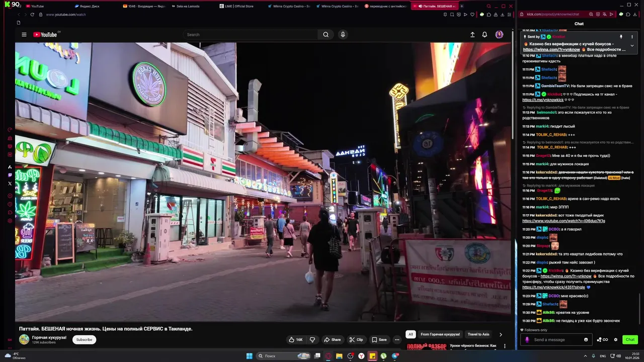Click the video player frame
Viewport: 644px width, 362px height.
[x=263, y=182]
